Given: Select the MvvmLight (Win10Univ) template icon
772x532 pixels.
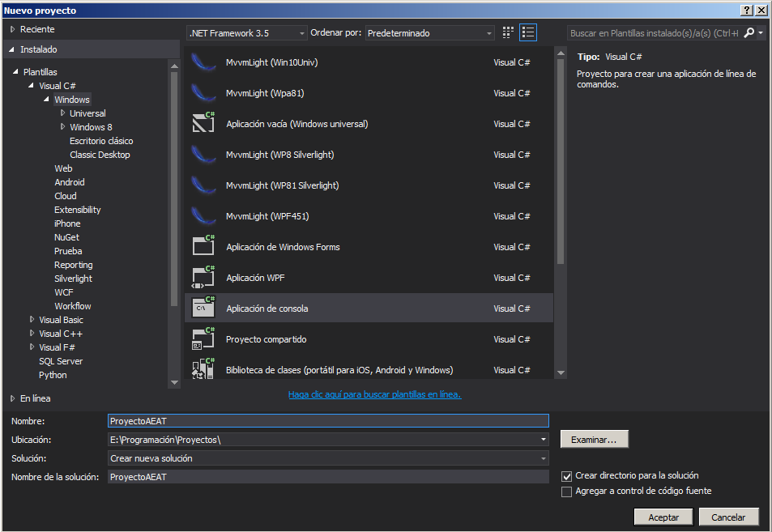Looking at the screenshot, I should (x=202, y=62).
